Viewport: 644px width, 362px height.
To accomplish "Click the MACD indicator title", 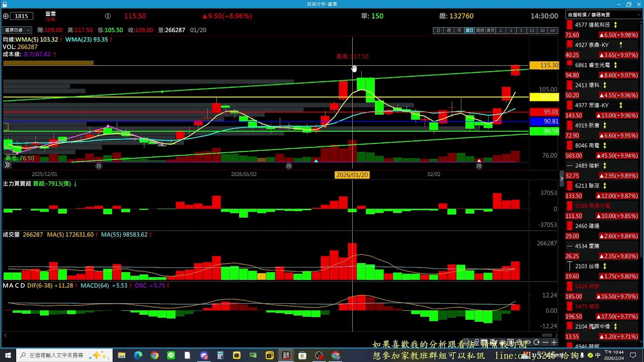I will (14, 286).
